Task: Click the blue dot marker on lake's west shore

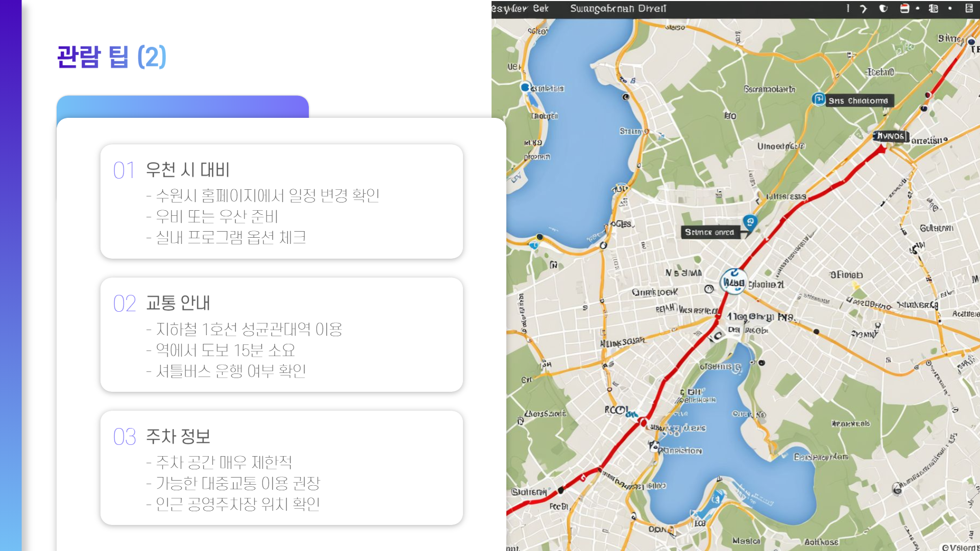Action: [525, 87]
